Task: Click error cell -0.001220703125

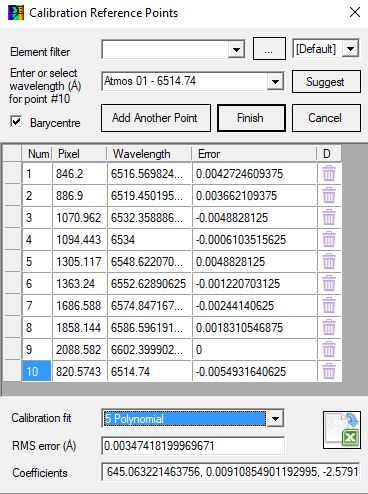Action: click(x=254, y=284)
